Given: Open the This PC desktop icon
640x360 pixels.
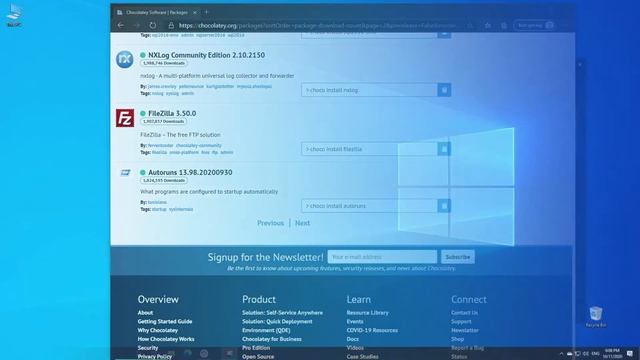Looking at the screenshot, I should (14, 16).
